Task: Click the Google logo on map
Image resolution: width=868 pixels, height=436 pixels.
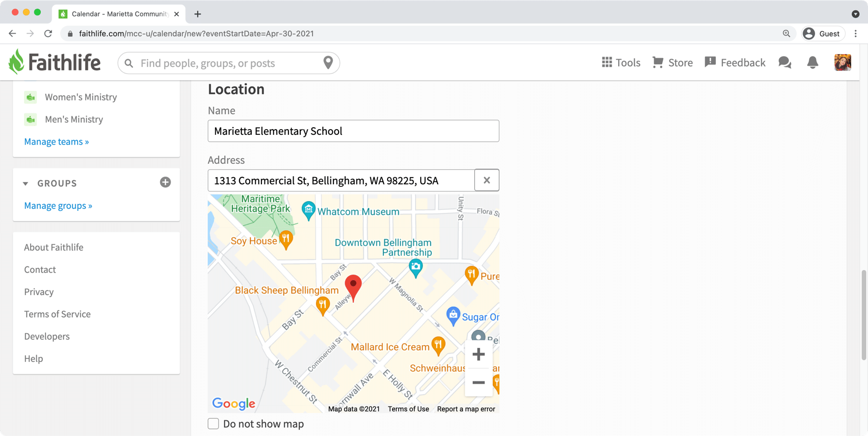Action: pyautogui.click(x=234, y=403)
